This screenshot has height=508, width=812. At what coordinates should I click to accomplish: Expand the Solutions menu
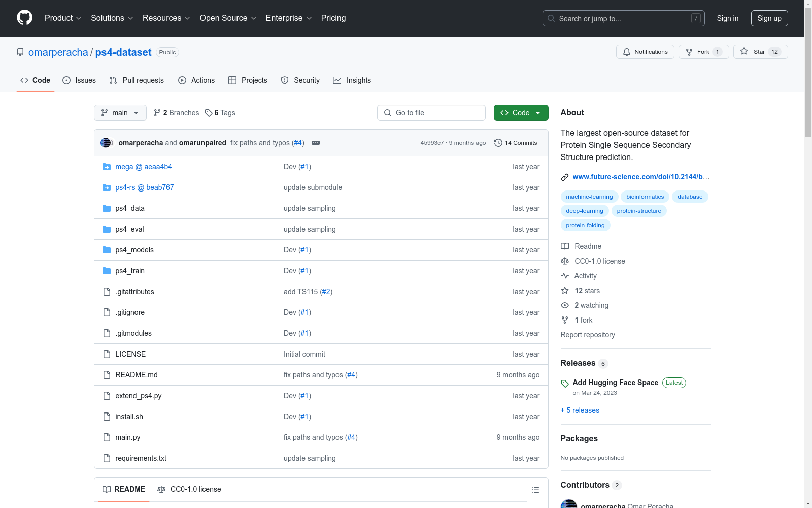(112, 18)
